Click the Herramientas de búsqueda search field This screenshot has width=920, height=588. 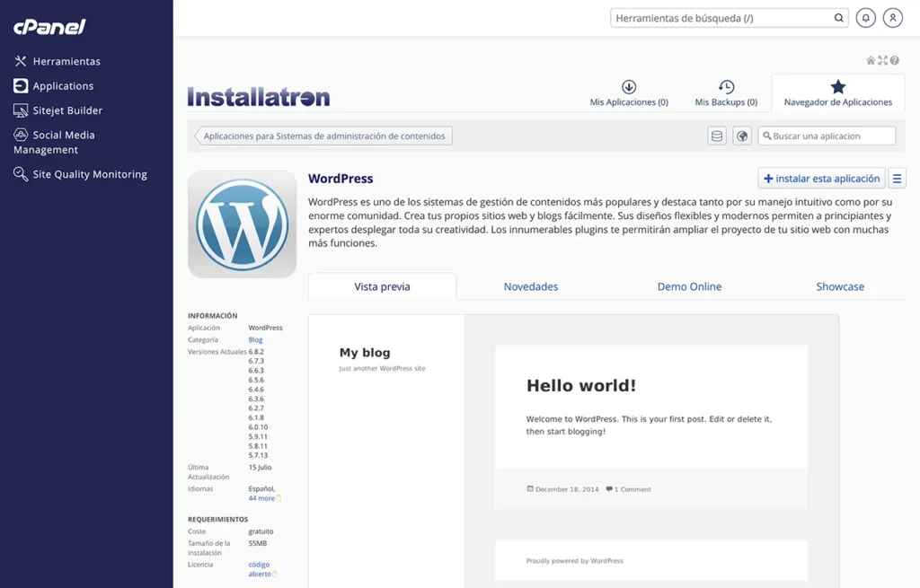728,17
